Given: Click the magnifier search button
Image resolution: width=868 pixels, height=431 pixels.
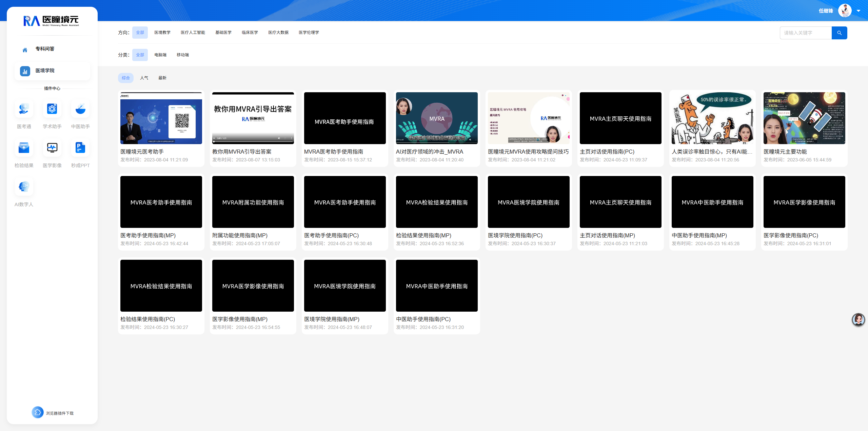Looking at the screenshot, I should [x=840, y=33].
